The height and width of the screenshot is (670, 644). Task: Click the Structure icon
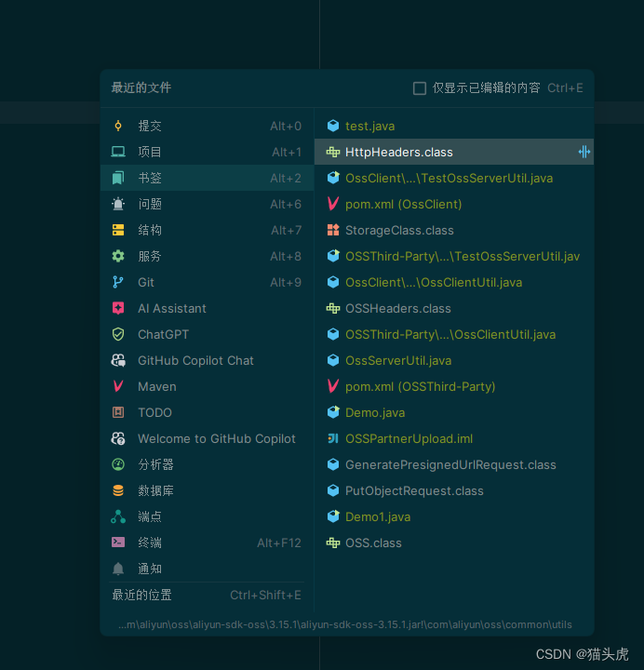coord(118,231)
